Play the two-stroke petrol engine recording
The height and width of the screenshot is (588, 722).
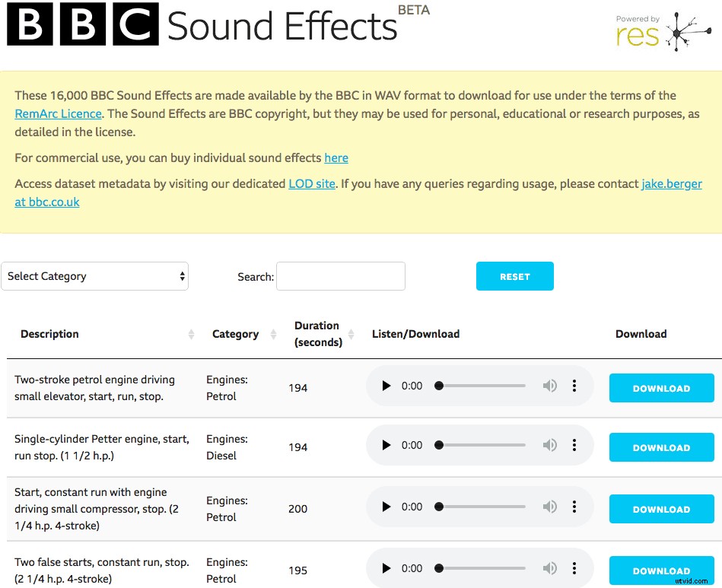pos(386,386)
